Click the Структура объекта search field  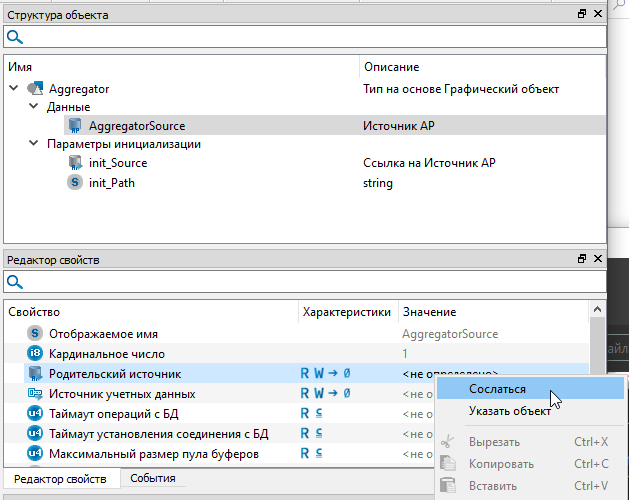tap(310, 37)
